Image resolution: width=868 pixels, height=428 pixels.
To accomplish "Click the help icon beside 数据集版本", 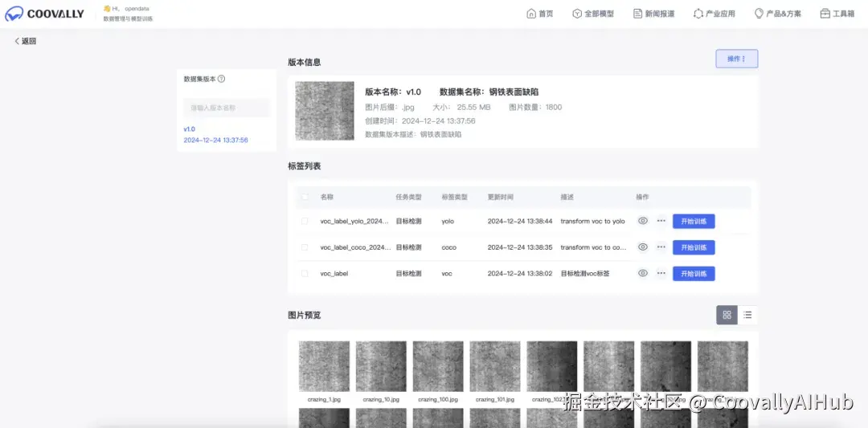I will click(222, 79).
